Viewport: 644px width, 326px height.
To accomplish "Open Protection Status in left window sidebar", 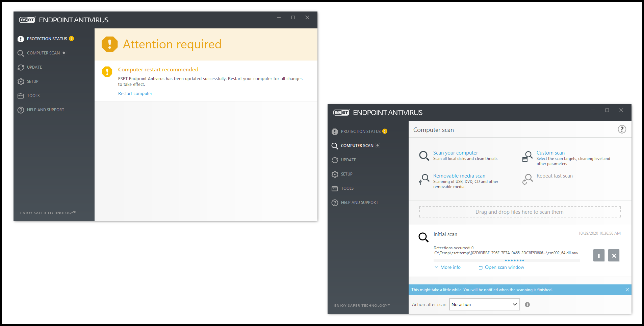I will (47, 39).
